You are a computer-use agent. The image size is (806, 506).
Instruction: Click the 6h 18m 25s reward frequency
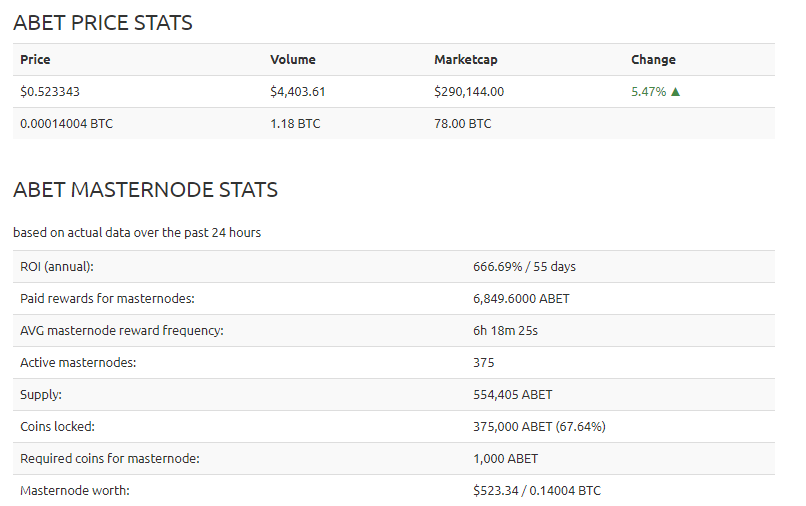click(505, 331)
